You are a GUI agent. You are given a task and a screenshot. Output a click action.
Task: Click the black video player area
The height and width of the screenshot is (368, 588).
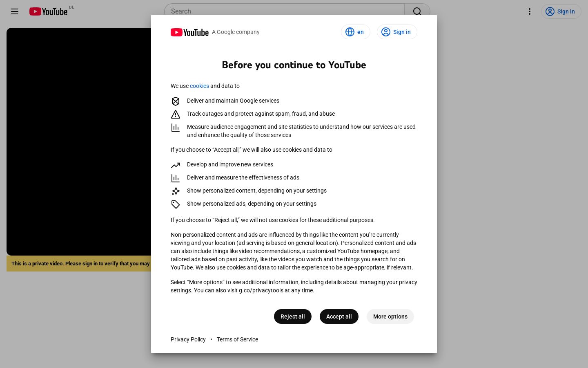pyautogui.click(x=79, y=141)
